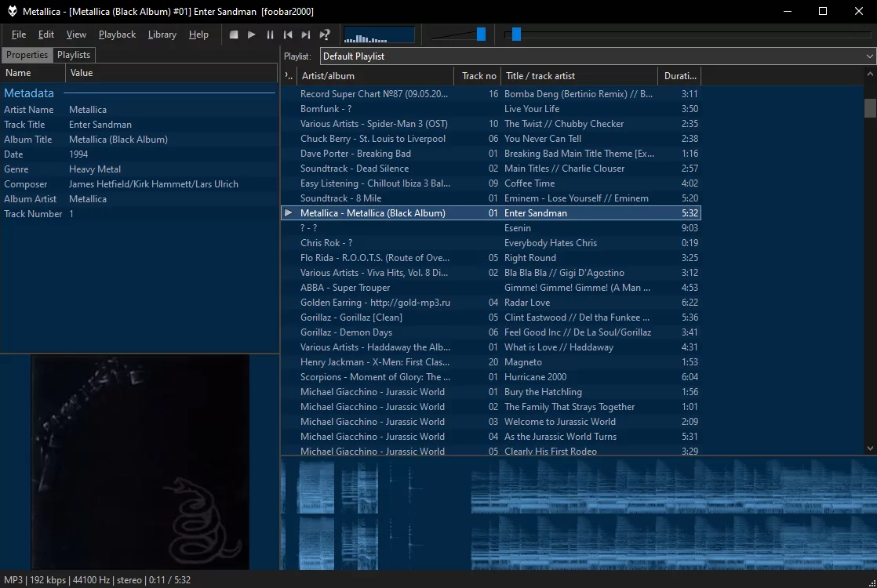Skip to next track icon

[x=306, y=34]
